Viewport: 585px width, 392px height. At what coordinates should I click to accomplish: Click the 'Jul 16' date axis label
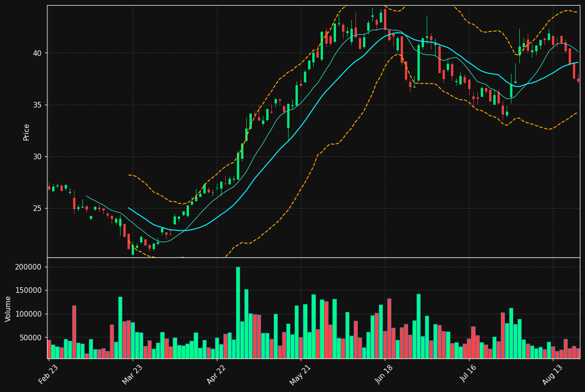[x=468, y=374]
